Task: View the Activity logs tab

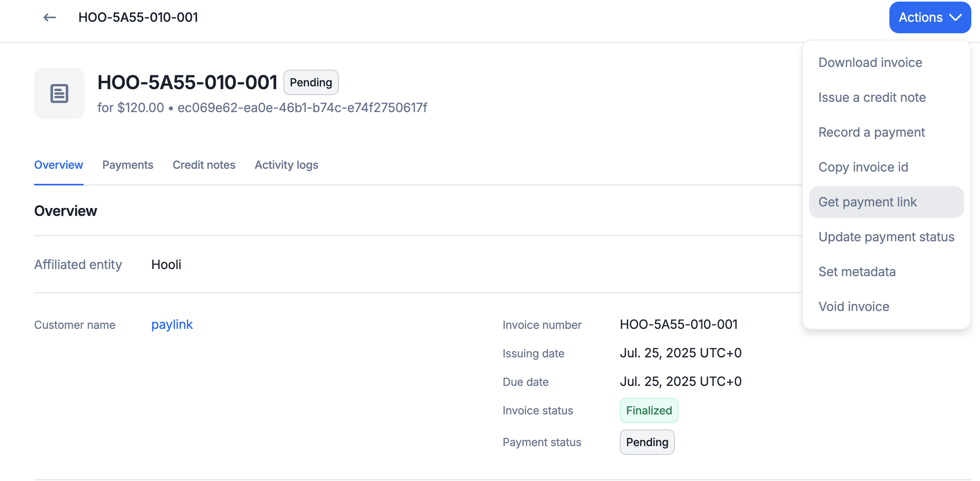Action: click(x=286, y=165)
